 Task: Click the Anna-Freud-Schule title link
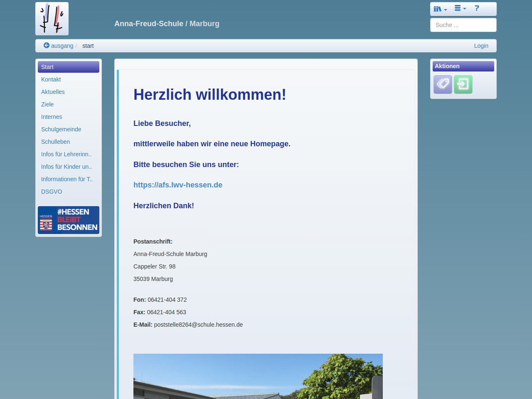point(167,24)
